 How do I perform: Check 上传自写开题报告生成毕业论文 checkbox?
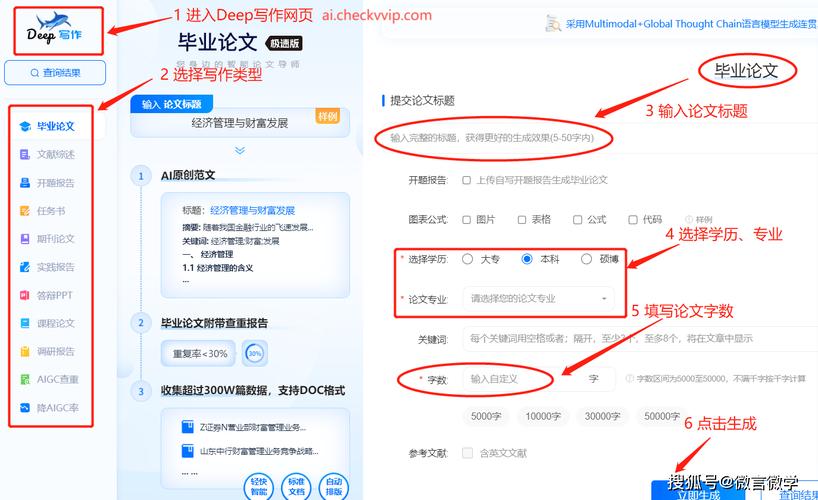click(466, 180)
